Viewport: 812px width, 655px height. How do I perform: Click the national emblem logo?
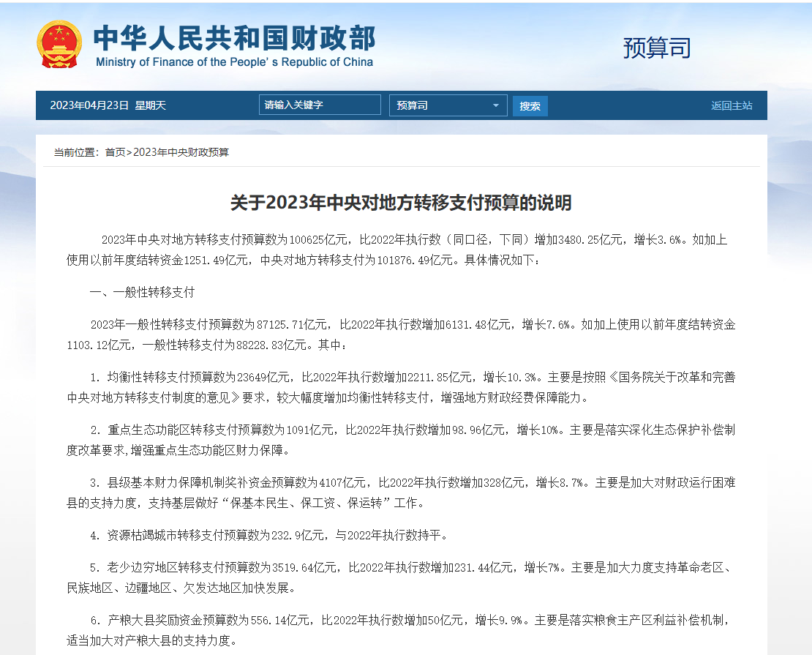59,44
